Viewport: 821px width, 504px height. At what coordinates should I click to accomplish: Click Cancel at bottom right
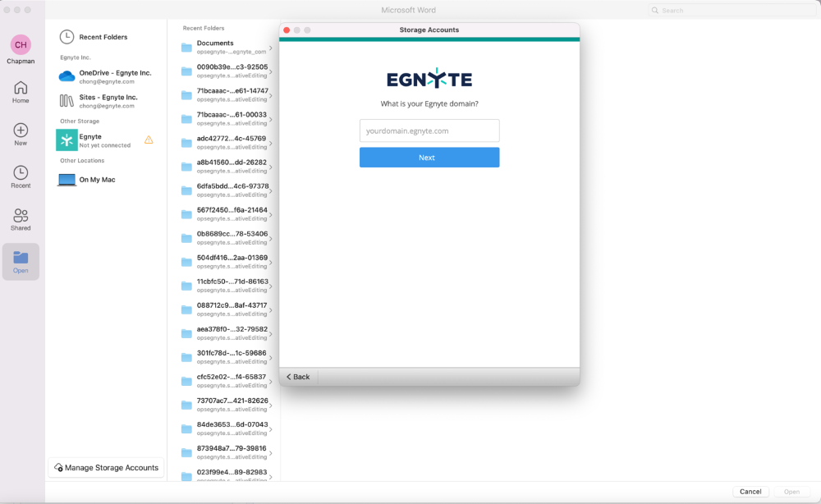tap(750, 492)
